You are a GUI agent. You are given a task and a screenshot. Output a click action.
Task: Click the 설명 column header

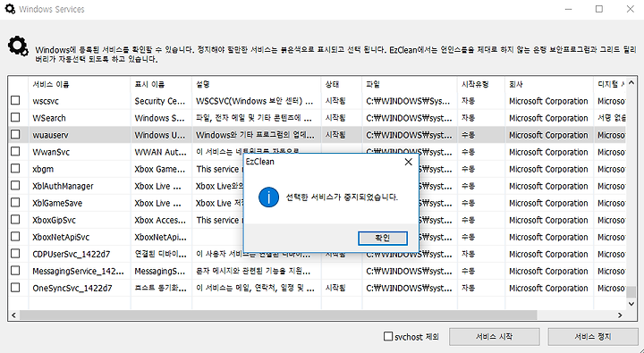click(257, 84)
